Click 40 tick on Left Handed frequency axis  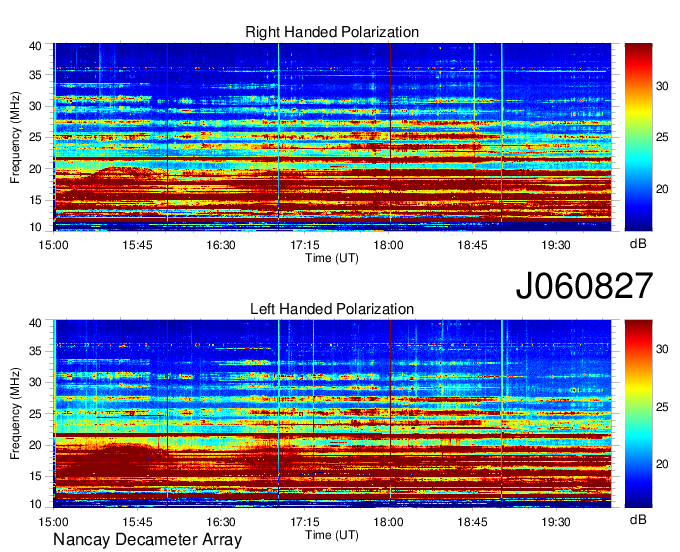[35, 323]
